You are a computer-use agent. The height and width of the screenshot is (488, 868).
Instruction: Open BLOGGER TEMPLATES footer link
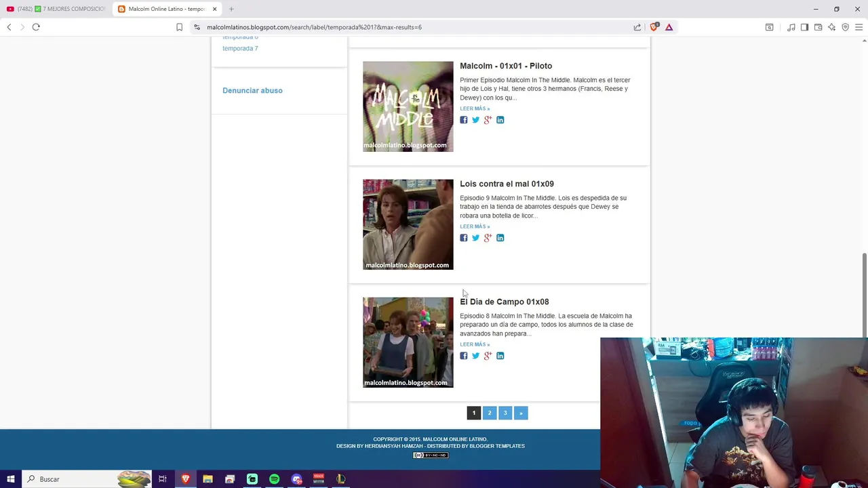pos(497,446)
